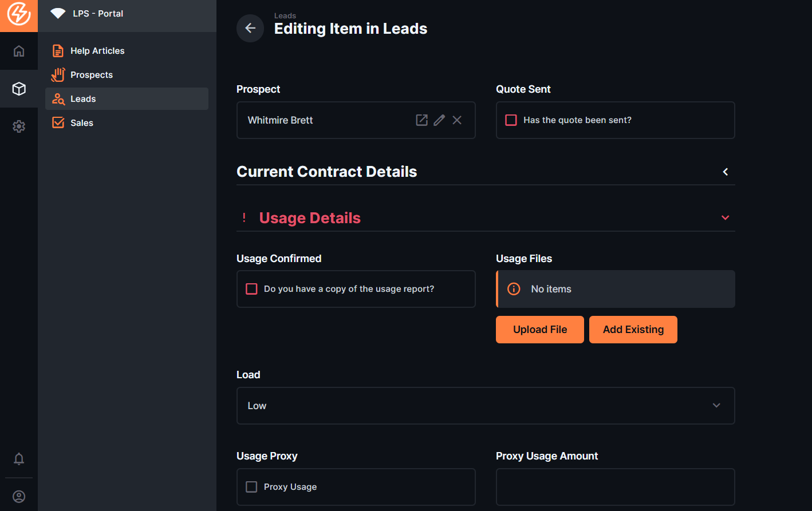Image resolution: width=812 pixels, height=511 pixels.
Task: Focus the Proxy Usage Amount field
Action: click(615, 487)
